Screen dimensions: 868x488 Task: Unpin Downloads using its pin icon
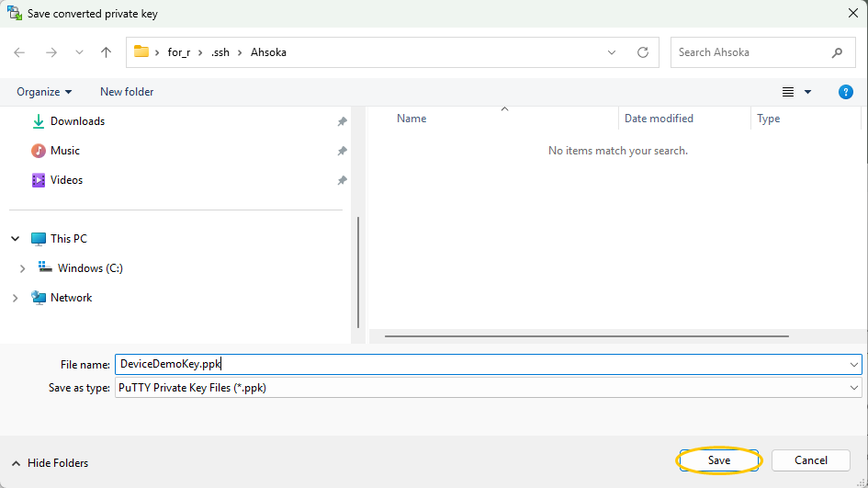pos(342,121)
